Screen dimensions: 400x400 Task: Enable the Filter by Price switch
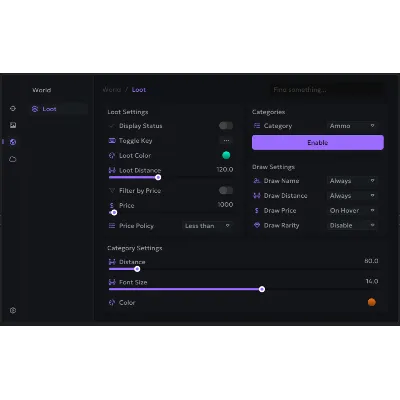click(x=226, y=190)
